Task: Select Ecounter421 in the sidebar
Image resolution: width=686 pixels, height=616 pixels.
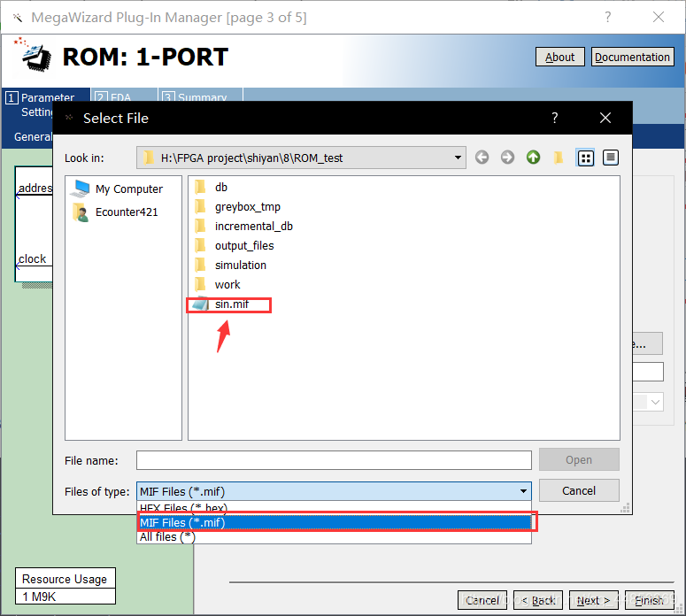Action: (x=115, y=212)
